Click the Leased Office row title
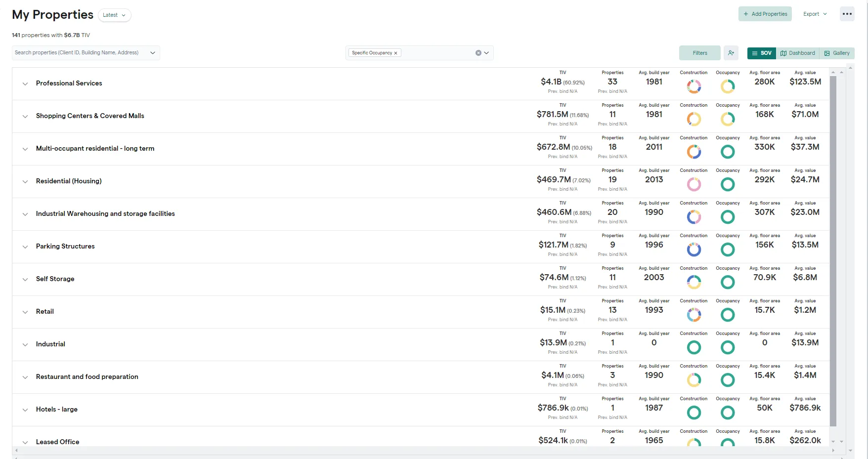Screen dimensions: 868x459 click(x=57, y=442)
